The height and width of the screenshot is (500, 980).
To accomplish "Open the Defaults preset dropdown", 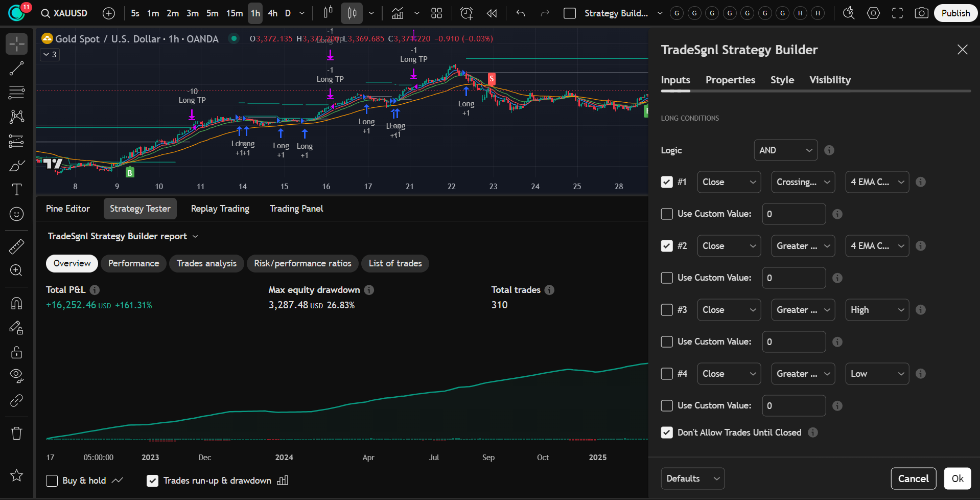I will coord(692,478).
